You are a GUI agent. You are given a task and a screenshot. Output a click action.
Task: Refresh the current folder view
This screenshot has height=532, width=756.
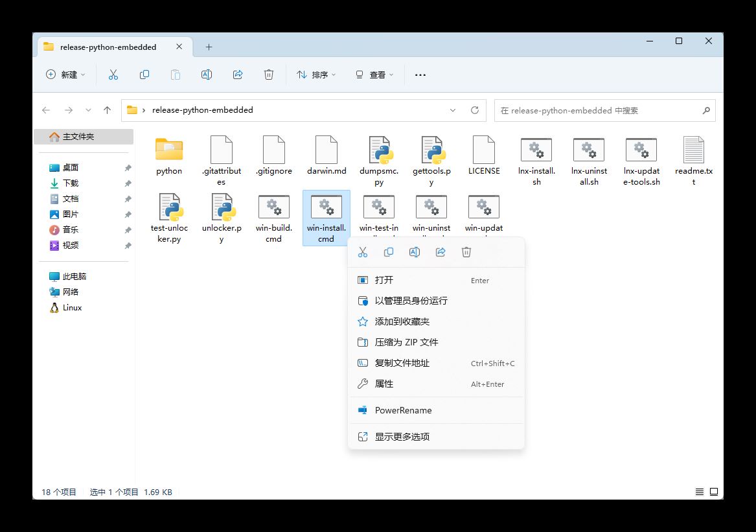tap(475, 110)
